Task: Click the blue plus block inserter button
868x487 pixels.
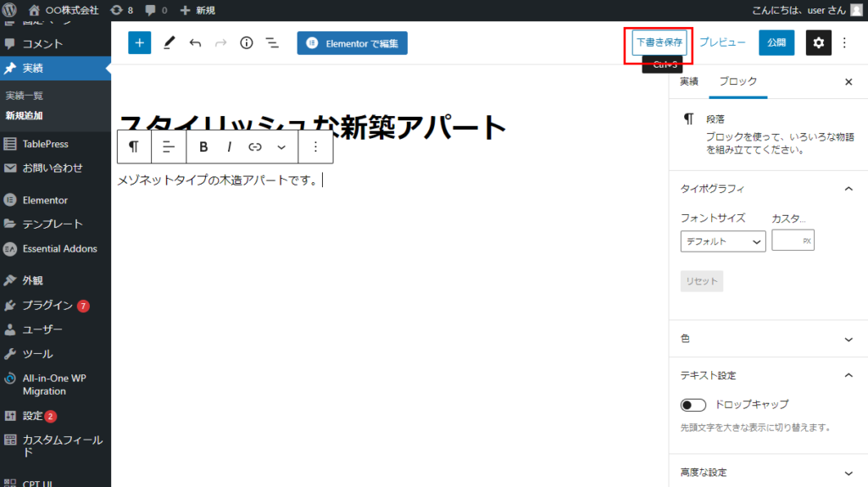Action: pos(140,43)
